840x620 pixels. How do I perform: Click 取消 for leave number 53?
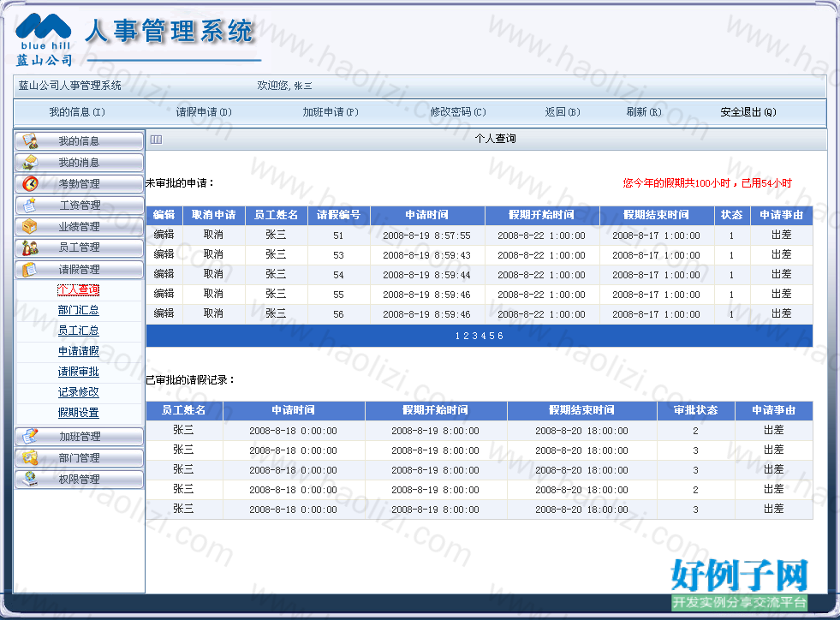tap(213, 254)
